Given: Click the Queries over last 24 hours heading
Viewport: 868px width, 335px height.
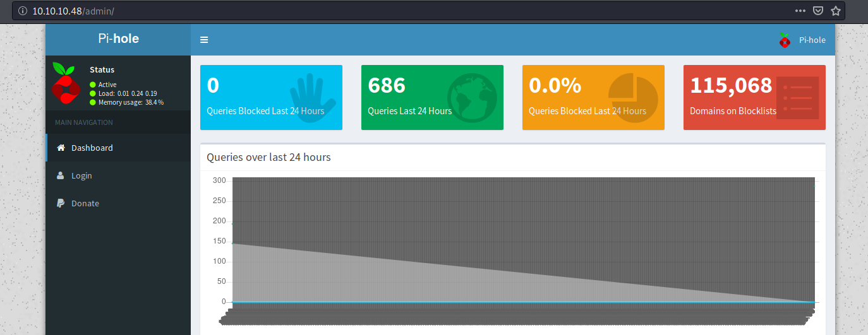Looking at the screenshot, I should pos(268,157).
